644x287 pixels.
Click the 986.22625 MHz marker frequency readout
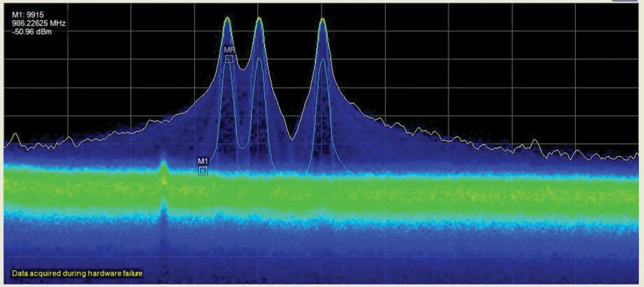(x=39, y=23)
